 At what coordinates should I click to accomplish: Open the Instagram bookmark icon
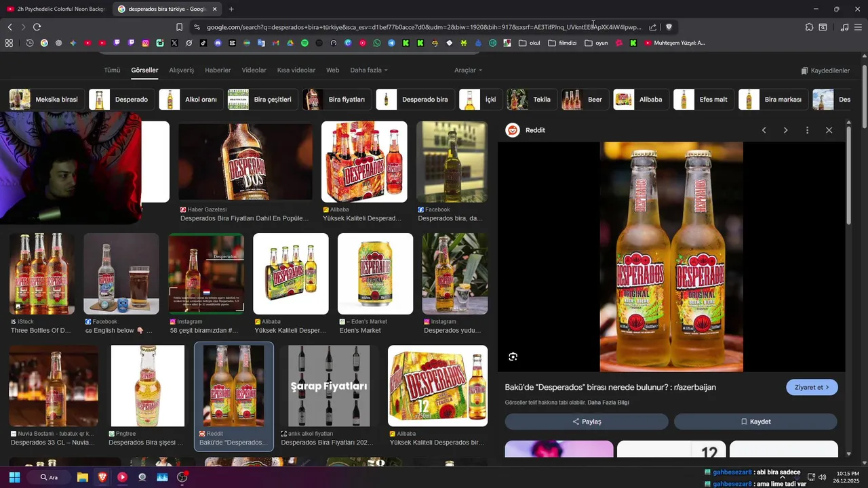145,43
